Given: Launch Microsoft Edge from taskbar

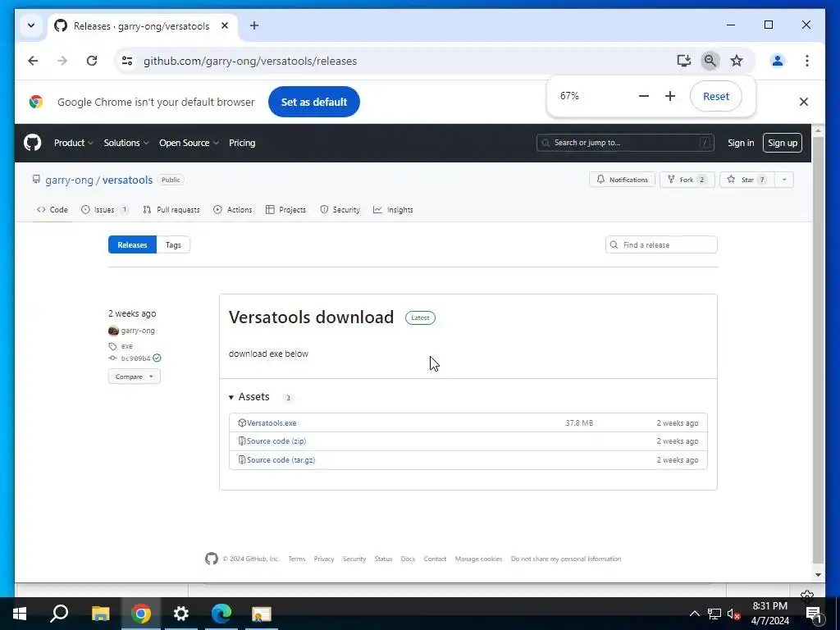Looking at the screenshot, I should pyautogui.click(x=221, y=614).
